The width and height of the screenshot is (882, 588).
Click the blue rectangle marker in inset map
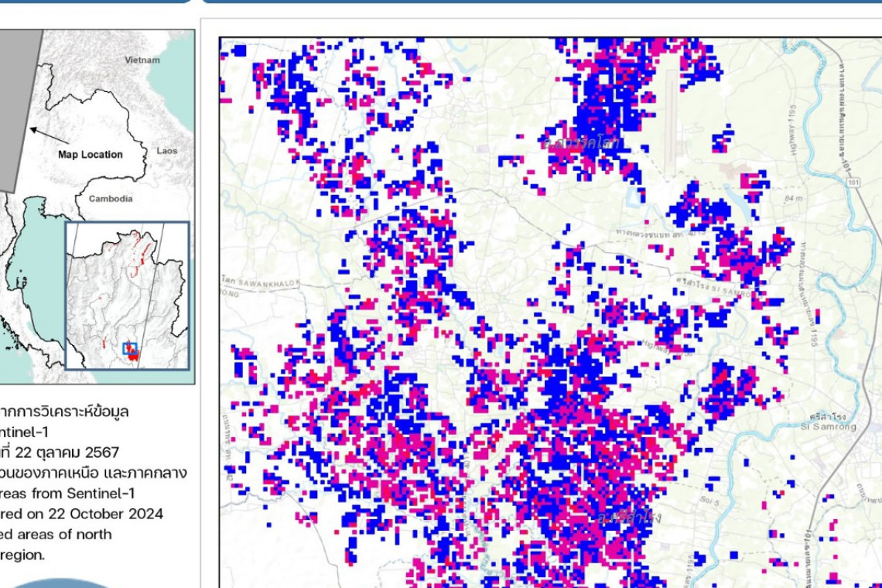[x=130, y=348]
